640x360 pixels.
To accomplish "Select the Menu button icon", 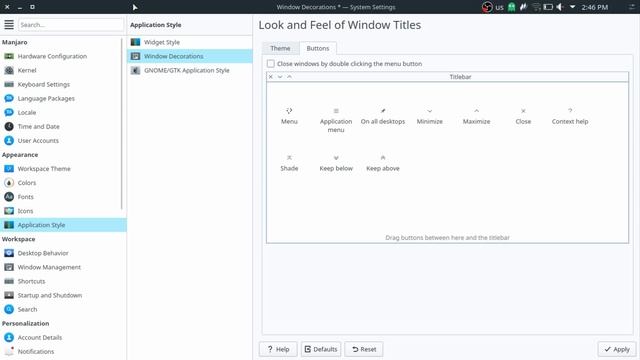I will point(289,111).
